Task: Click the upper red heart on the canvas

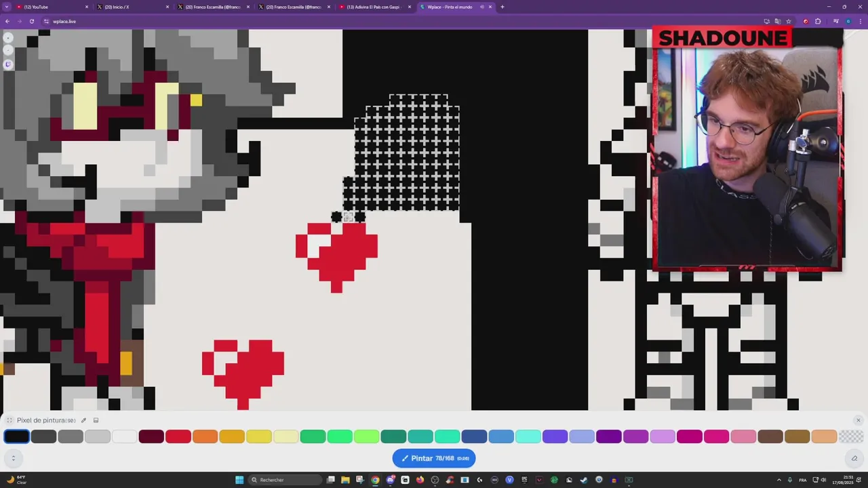Action: 336,258
